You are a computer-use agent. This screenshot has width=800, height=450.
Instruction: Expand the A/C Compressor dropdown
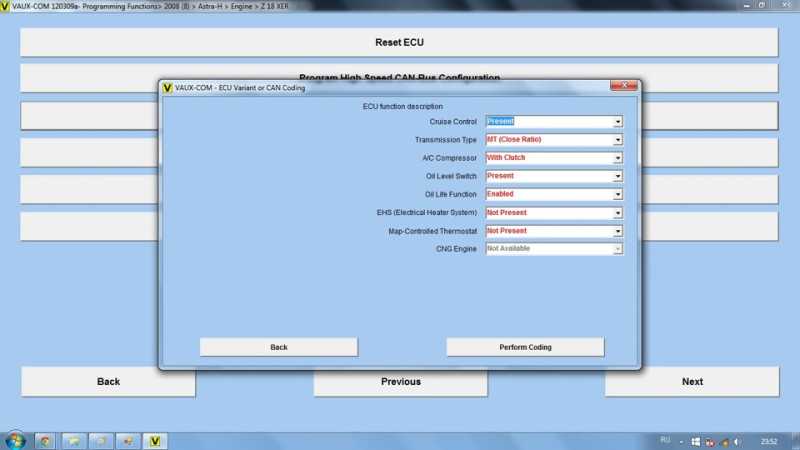coord(617,158)
